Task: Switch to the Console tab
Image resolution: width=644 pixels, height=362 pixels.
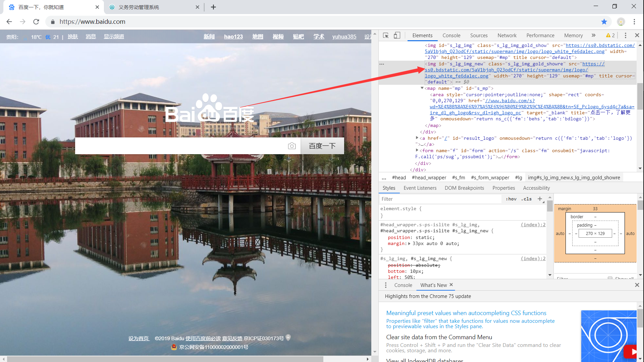Action: [x=451, y=36]
